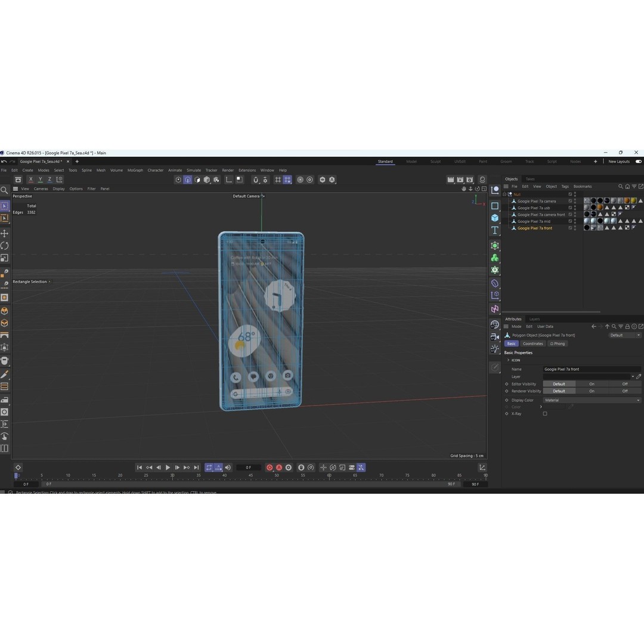Open the Extensions menu
Viewport: 644px width, 644px height.
click(247, 170)
